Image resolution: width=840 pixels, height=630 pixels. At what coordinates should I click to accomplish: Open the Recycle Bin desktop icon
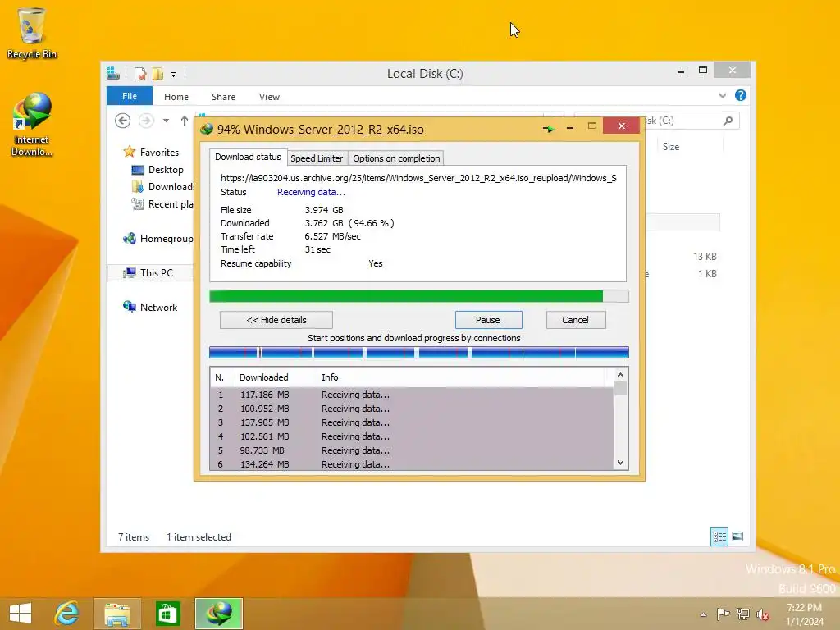pyautogui.click(x=32, y=32)
